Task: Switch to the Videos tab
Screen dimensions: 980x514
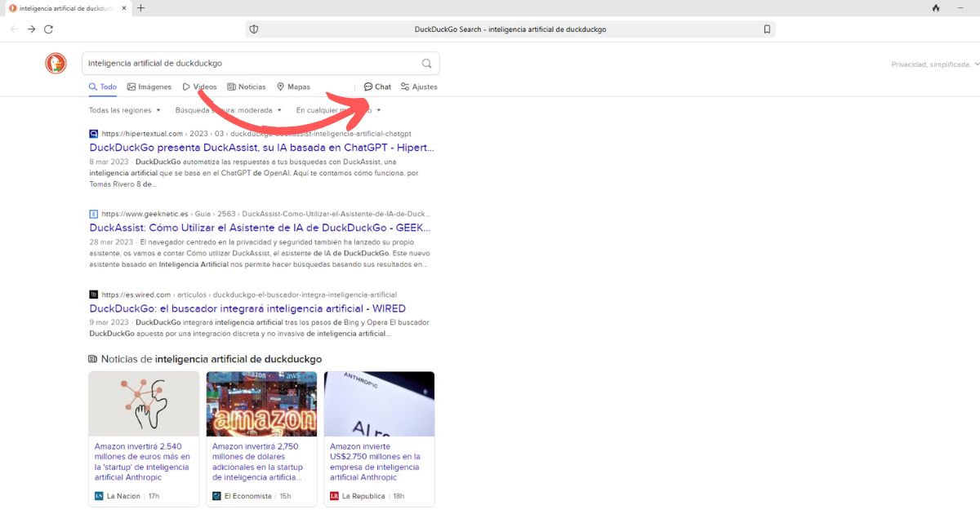Action: click(200, 86)
